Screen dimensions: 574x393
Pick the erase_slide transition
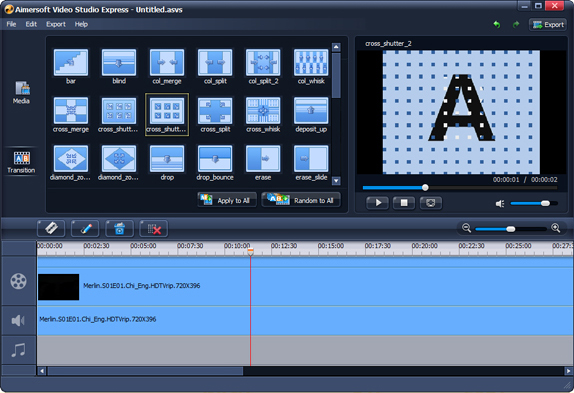pos(311,159)
